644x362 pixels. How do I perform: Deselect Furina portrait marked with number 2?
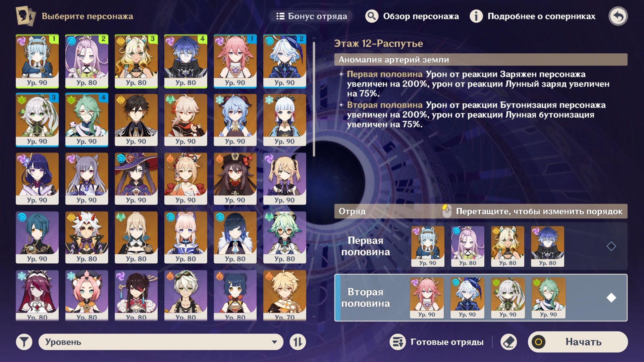click(284, 61)
